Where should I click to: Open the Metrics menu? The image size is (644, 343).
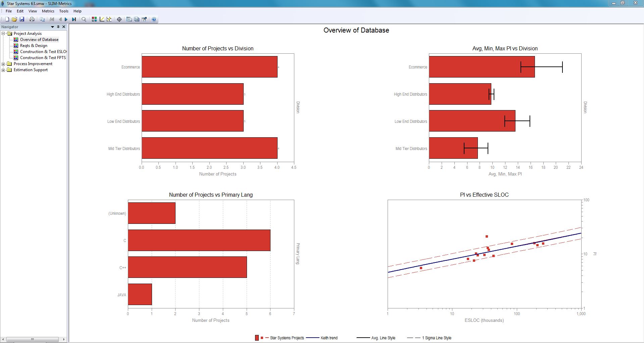(x=48, y=11)
